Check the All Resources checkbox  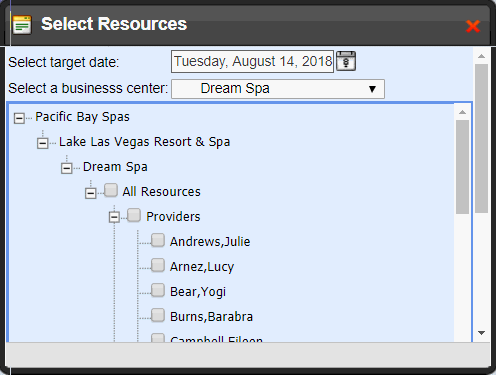(x=111, y=190)
